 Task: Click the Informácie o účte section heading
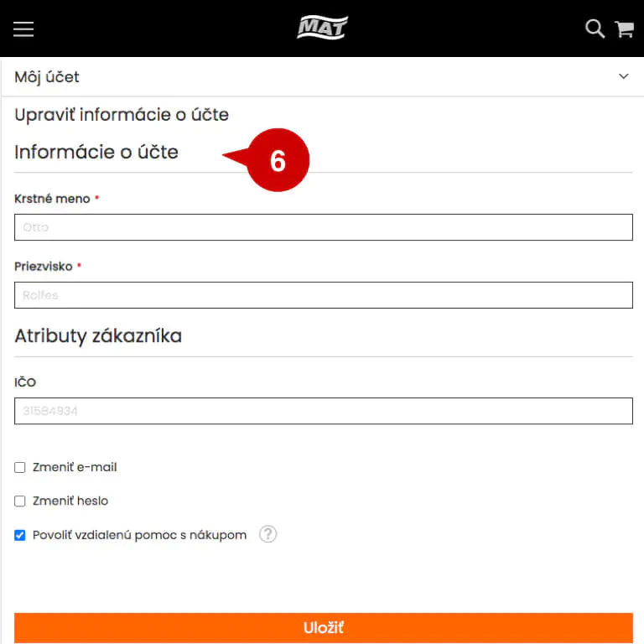pyautogui.click(x=96, y=152)
